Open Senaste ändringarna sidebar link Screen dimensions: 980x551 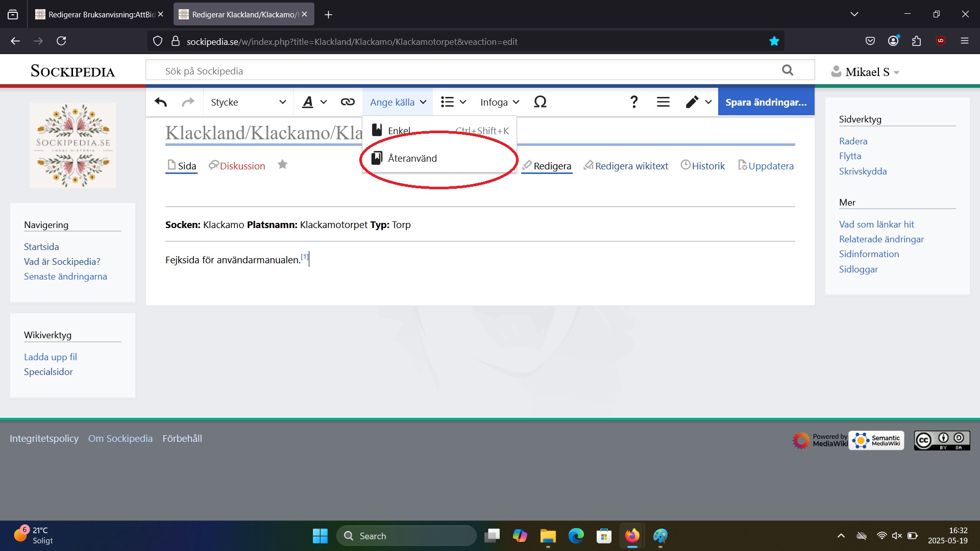(65, 276)
